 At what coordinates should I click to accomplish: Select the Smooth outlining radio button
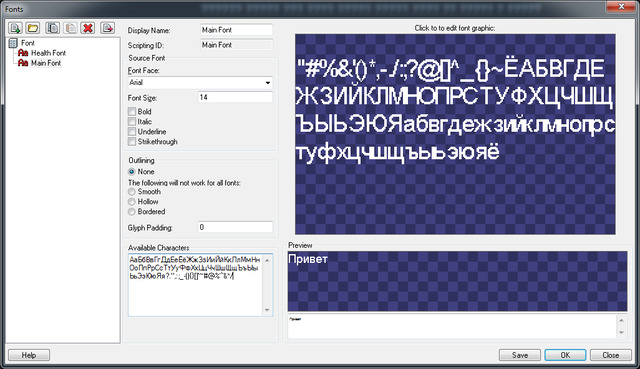coord(131,192)
